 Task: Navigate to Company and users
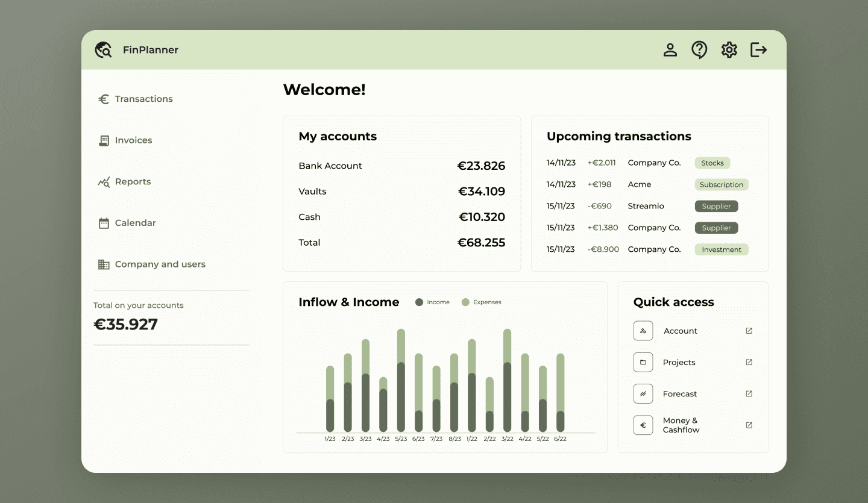(159, 264)
